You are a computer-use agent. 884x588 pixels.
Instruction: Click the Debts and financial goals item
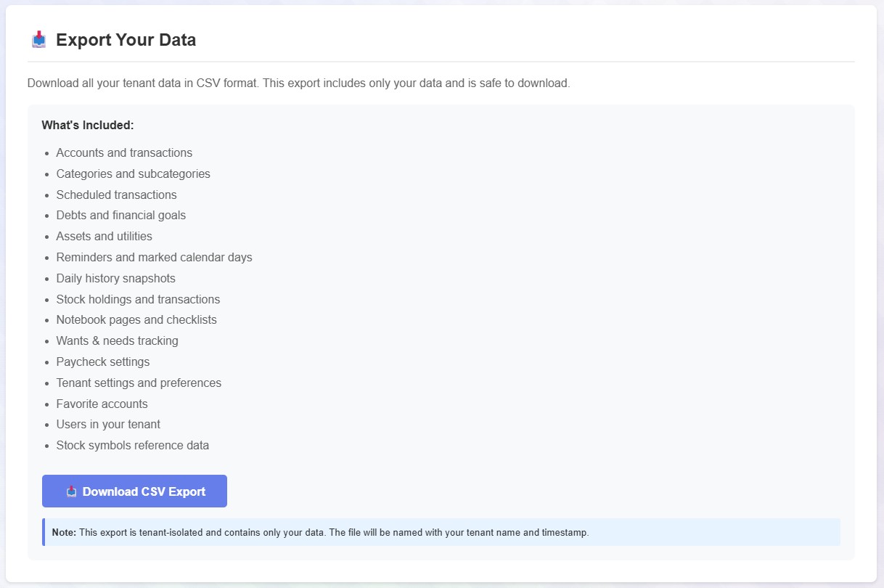point(120,215)
